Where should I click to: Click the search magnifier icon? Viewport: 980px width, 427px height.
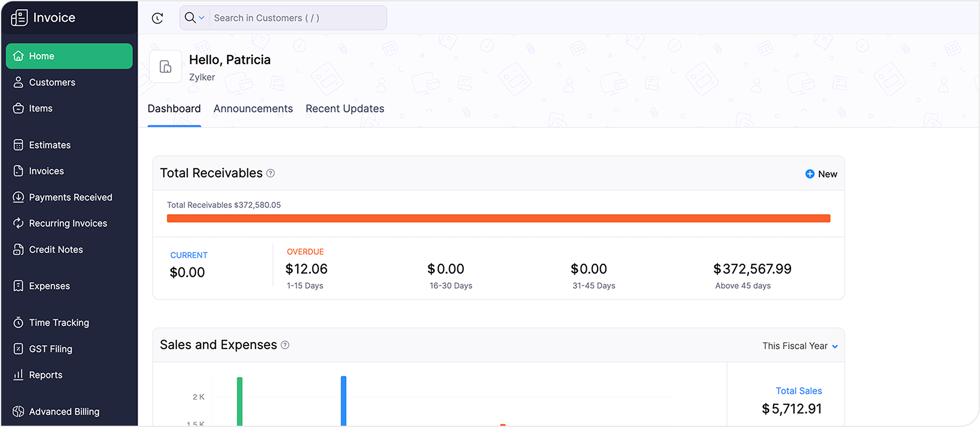(x=190, y=17)
